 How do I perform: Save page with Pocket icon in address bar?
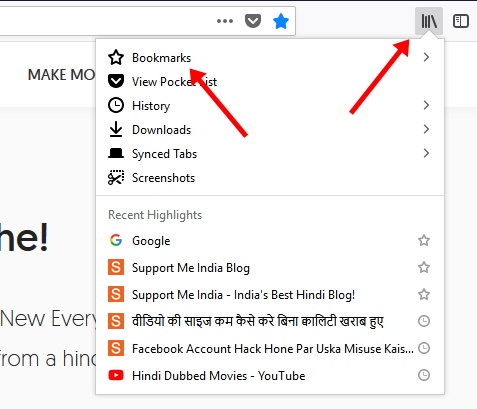click(x=253, y=21)
